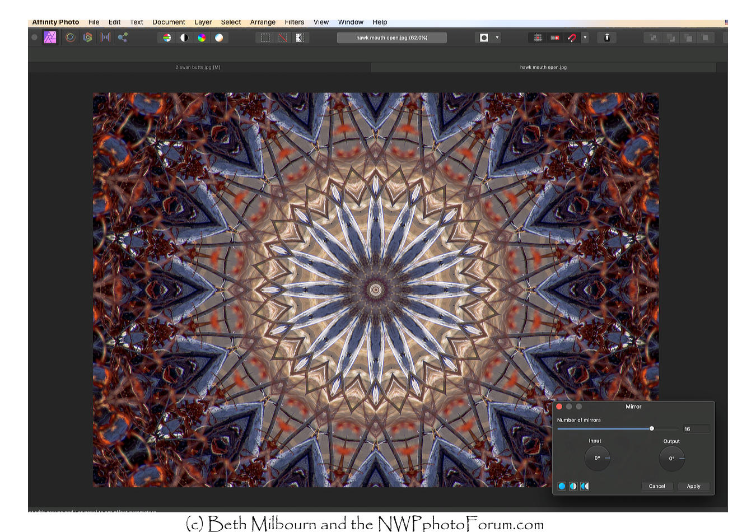Image resolution: width=756 pixels, height=532 pixels.
Task: Apply Auto White Balance from the toolbar
Action: click(x=219, y=38)
